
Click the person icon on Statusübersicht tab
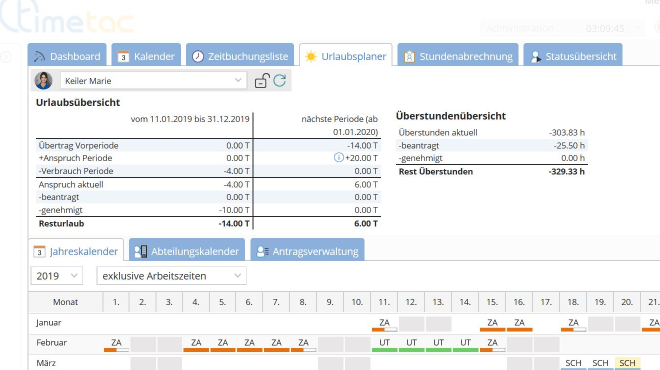coord(535,56)
